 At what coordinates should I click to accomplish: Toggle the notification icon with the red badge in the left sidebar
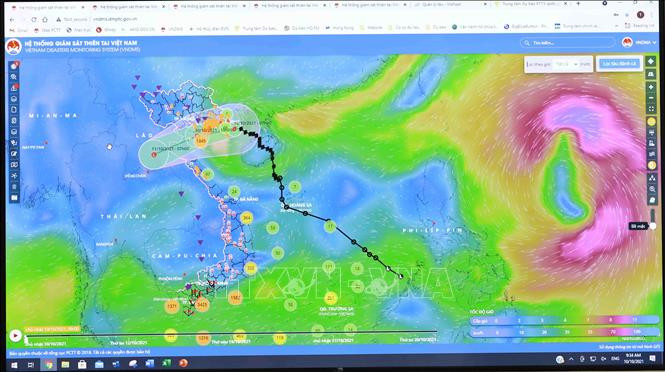click(14, 66)
